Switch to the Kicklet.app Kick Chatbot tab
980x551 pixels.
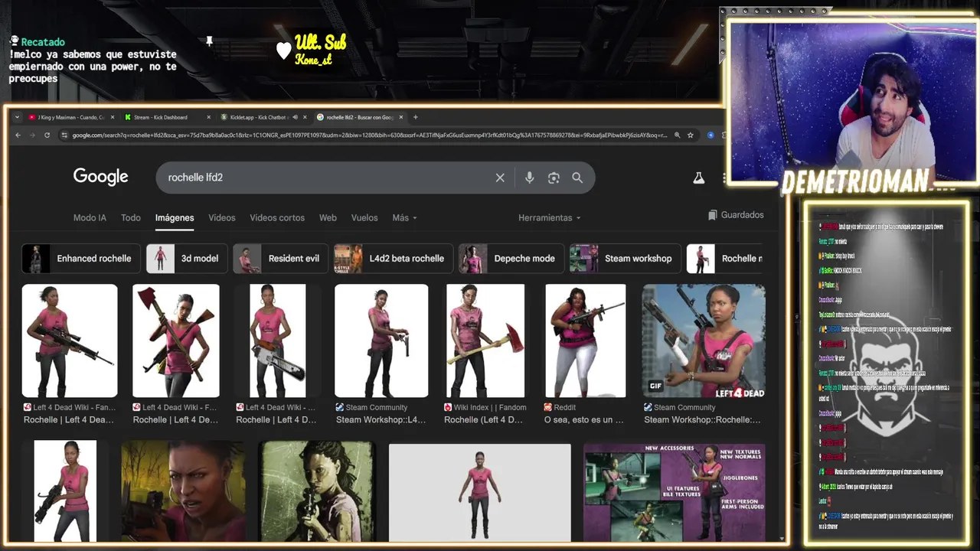[x=258, y=117]
